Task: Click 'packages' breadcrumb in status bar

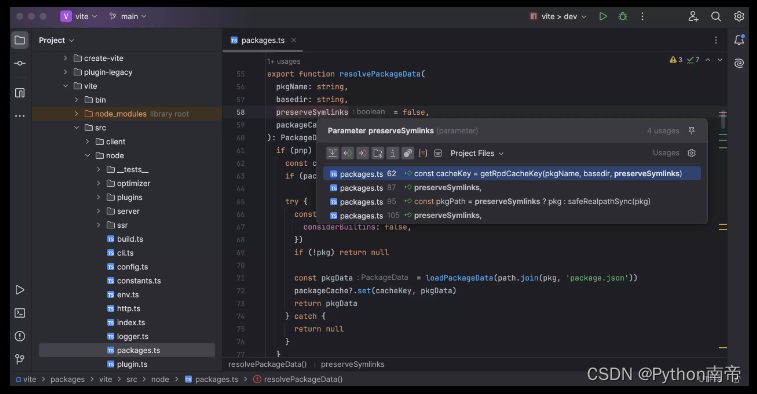Action: click(x=67, y=379)
